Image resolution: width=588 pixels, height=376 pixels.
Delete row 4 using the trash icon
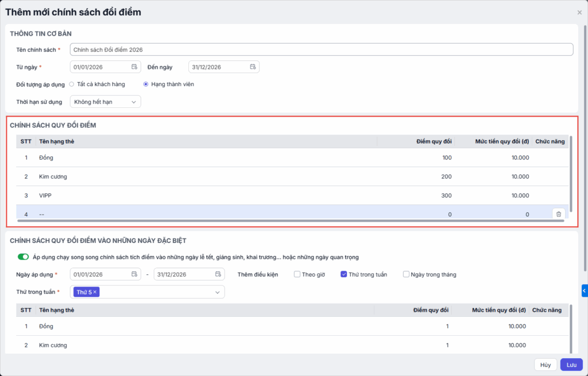[559, 214]
